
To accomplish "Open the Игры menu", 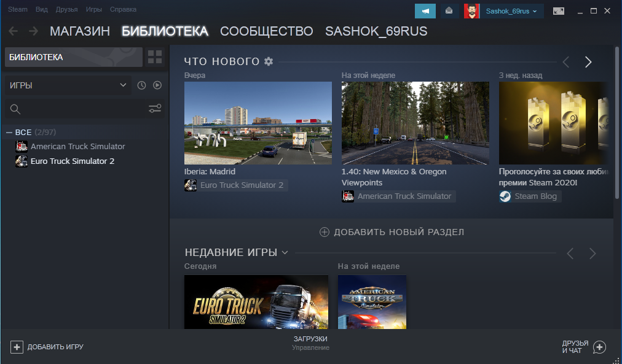I will click(94, 9).
